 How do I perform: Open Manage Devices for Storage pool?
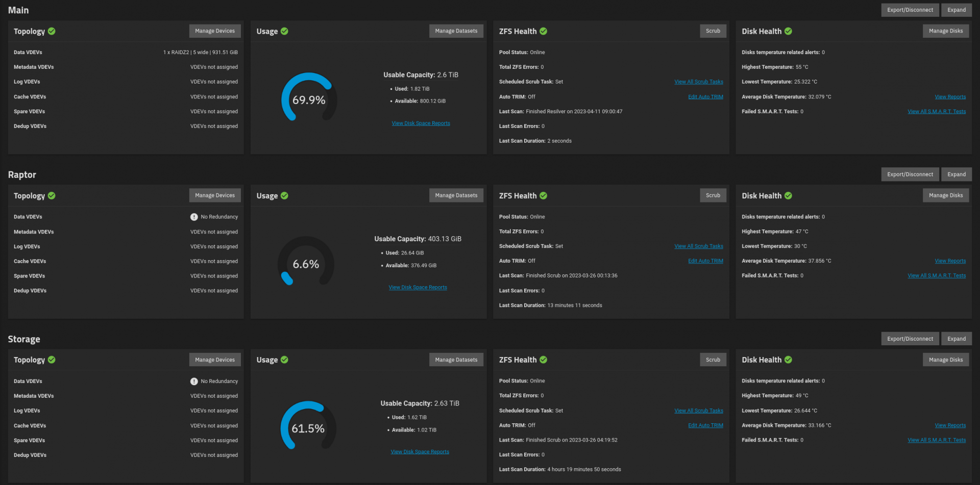pos(214,360)
